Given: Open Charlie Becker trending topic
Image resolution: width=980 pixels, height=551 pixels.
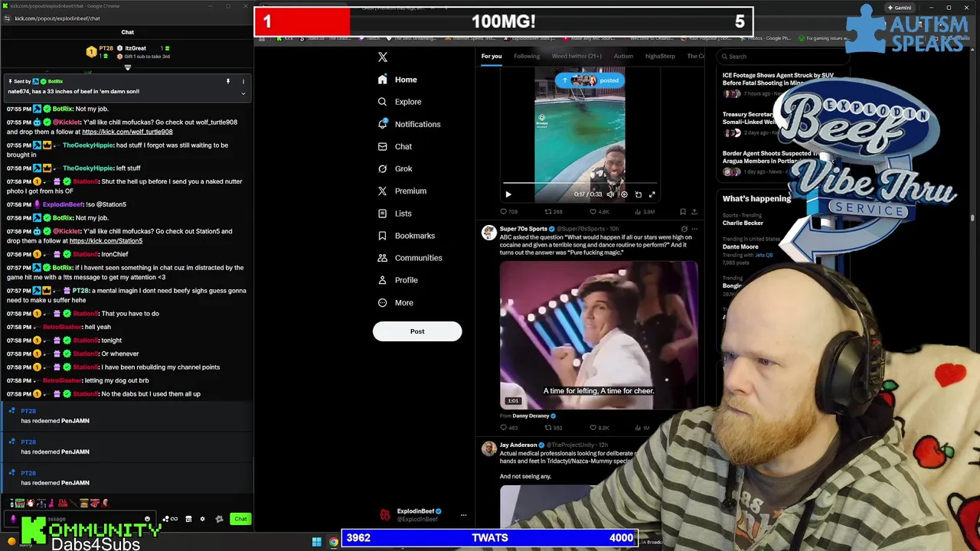Looking at the screenshot, I should [743, 223].
